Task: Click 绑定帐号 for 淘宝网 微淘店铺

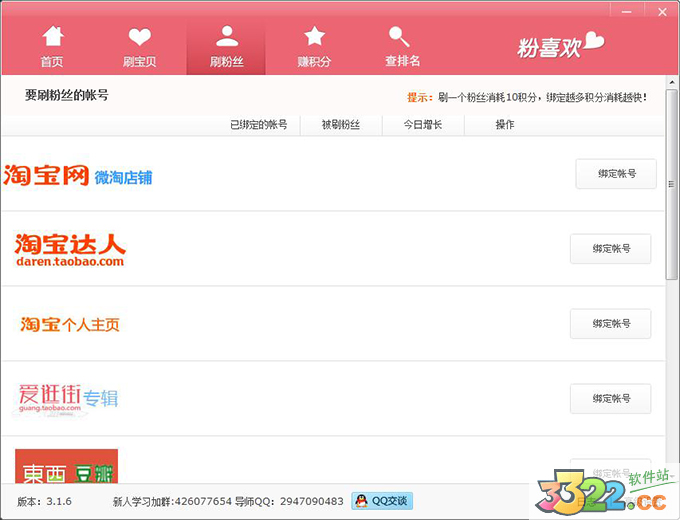Action: 616,173
